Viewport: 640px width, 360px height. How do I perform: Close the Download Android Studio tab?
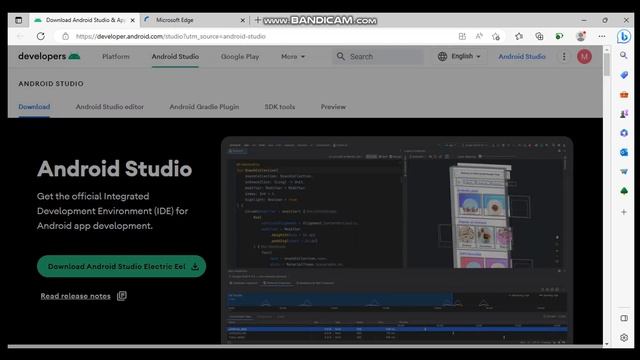coord(132,20)
